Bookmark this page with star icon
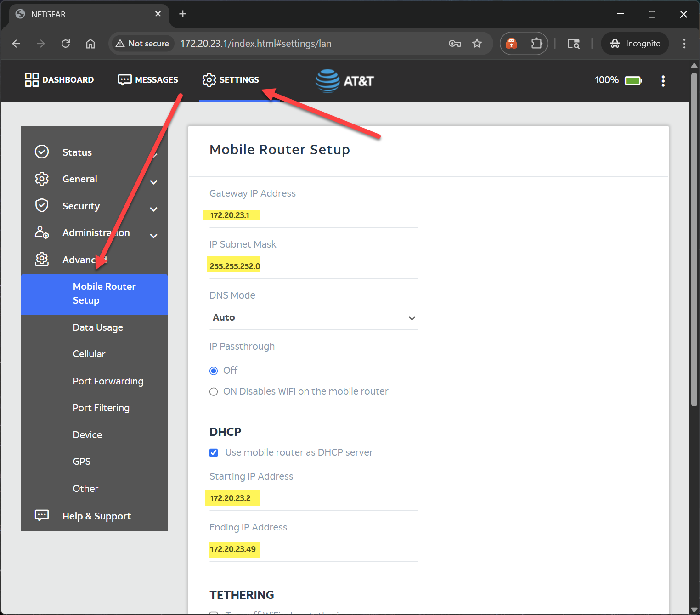The image size is (700, 615). point(477,44)
